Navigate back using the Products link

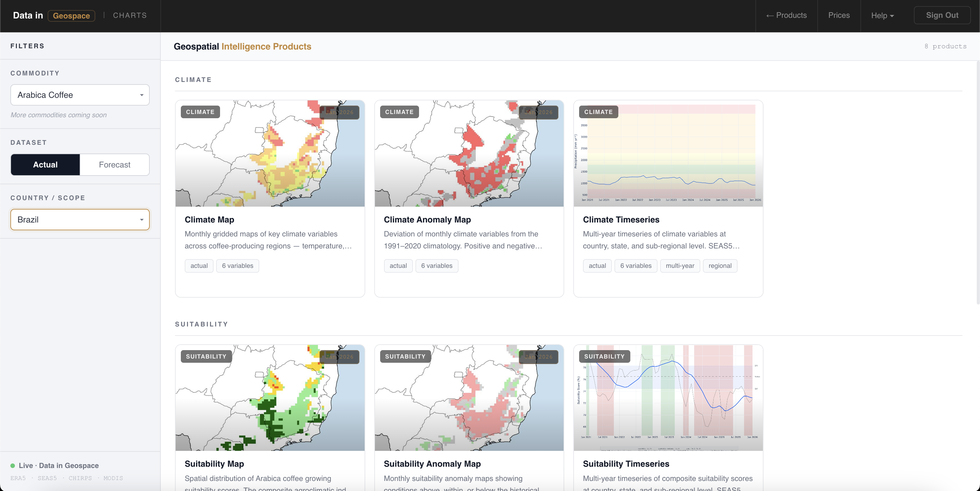pos(786,15)
